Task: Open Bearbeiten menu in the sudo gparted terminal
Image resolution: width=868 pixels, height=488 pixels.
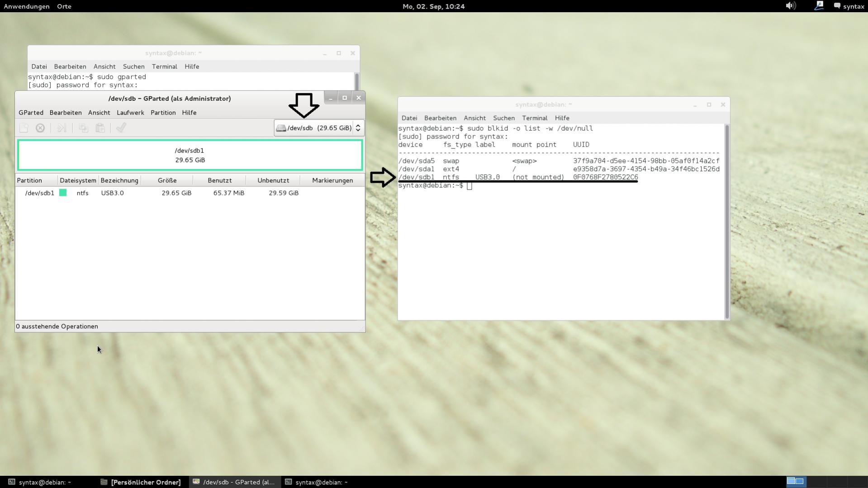Action: (x=70, y=66)
